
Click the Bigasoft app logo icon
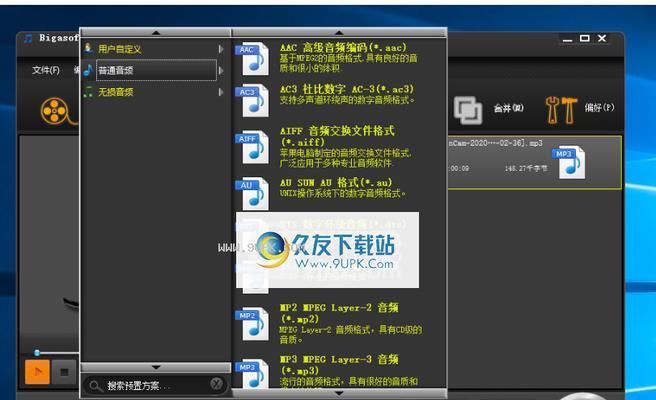(28, 38)
